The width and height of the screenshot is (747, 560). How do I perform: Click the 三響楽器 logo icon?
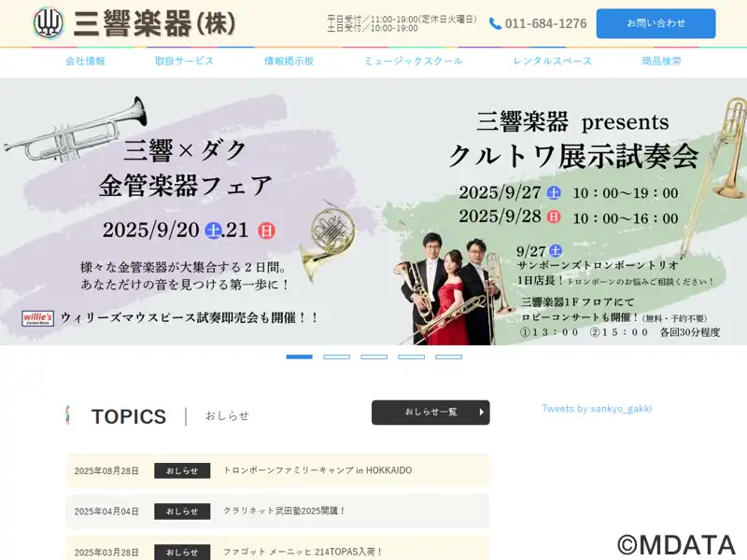pyautogui.click(x=49, y=22)
